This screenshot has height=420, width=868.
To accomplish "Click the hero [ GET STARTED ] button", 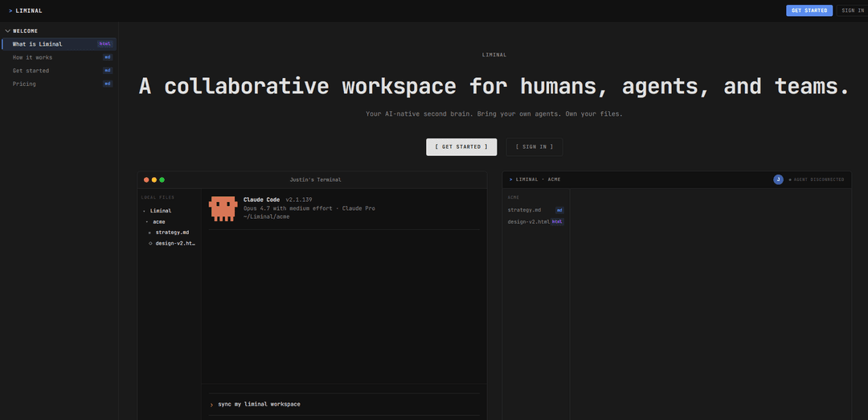I will click(x=461, y=146).
